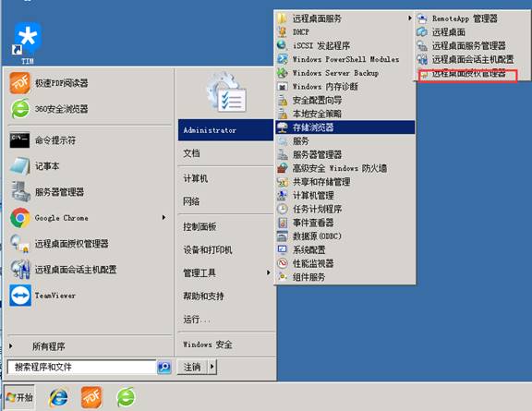The width and height of the screenshot is (532, 411).
Task: Select 共享和存储管理 menu entry
Action: (x=345, y=182)
